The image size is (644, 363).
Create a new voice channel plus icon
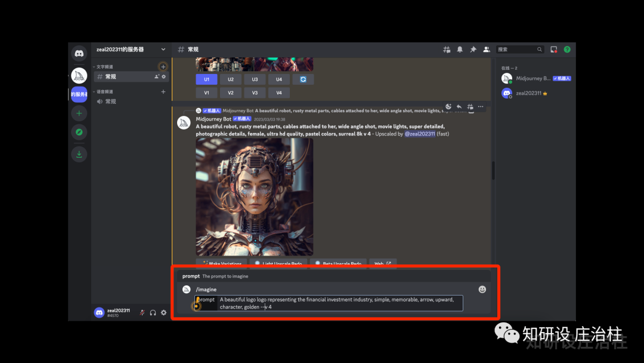(163, 92)
